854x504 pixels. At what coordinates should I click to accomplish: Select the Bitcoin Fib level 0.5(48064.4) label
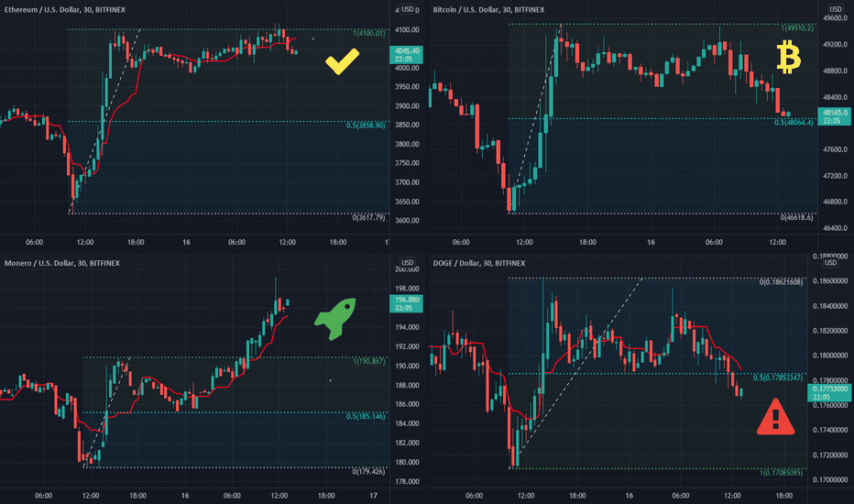pos(794,123)
